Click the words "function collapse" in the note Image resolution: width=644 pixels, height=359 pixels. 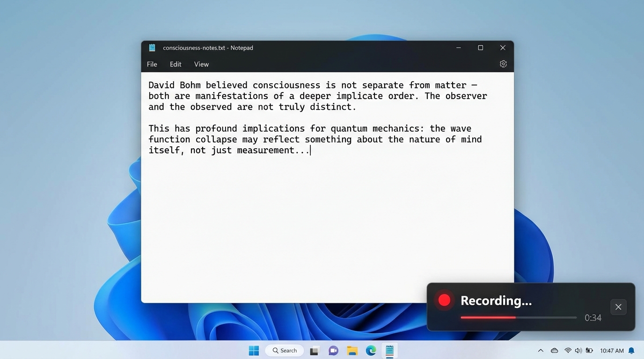coord(193,139)
